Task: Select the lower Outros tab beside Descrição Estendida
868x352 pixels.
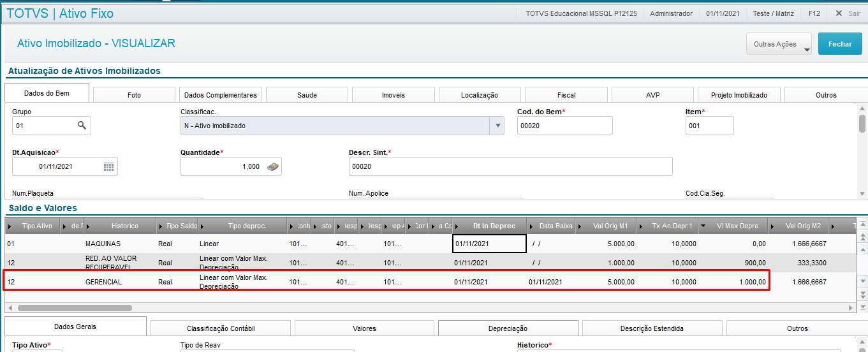Action: pos(797,328)
